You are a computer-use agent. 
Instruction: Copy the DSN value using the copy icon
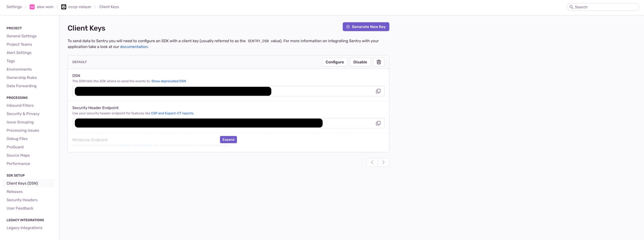click(378, 91)
